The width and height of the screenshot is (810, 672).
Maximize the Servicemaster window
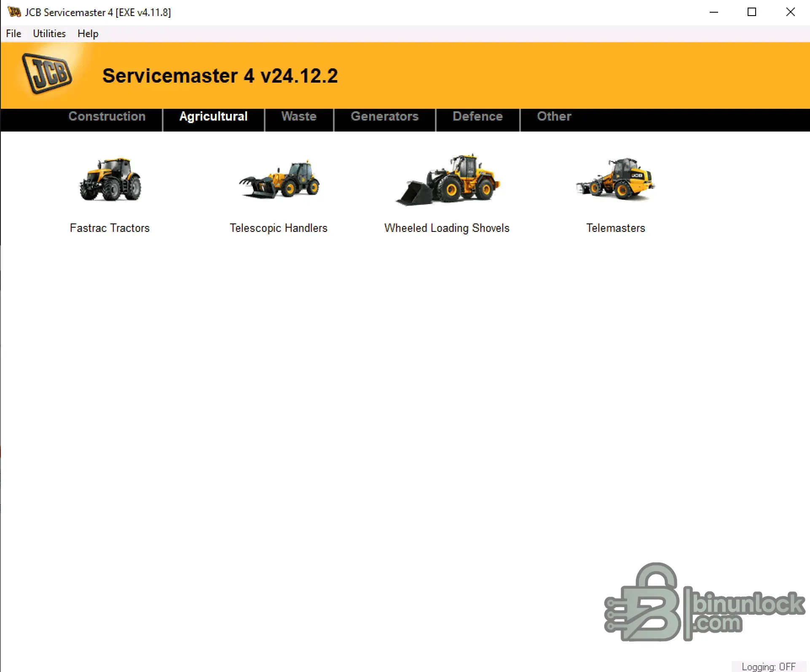click(752, 12)
